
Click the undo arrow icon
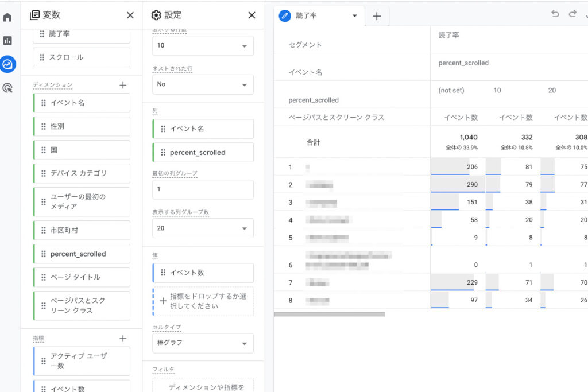pos(555,14)
